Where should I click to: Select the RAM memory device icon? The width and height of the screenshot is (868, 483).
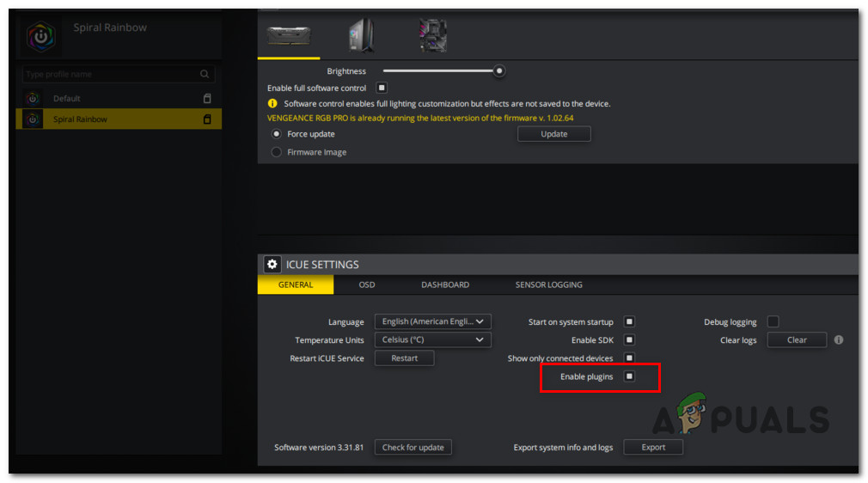[289, 36]
